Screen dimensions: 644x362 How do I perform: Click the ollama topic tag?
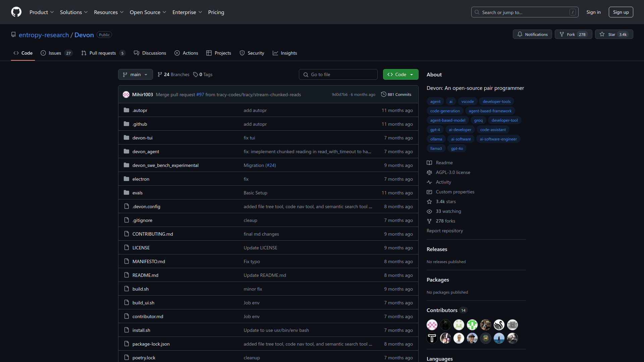(436, 139)
